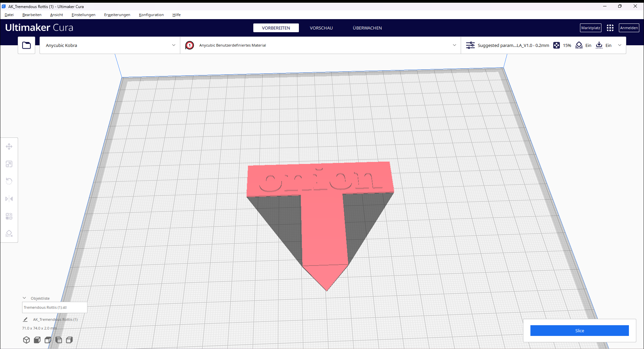
Task: Switch to the VORSCHAU stage tab
Action: (321, 28)
